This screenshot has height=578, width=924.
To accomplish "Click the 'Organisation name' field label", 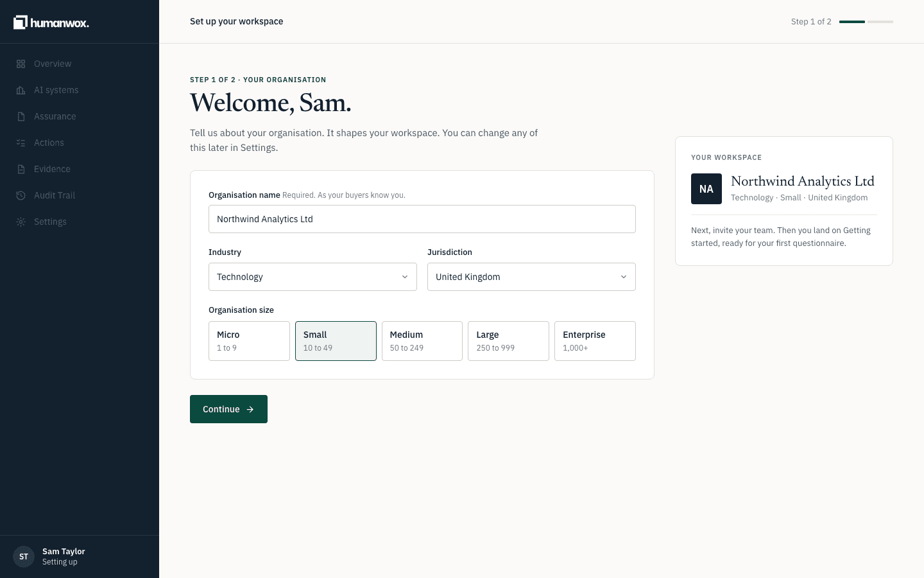I will (244, 195).
